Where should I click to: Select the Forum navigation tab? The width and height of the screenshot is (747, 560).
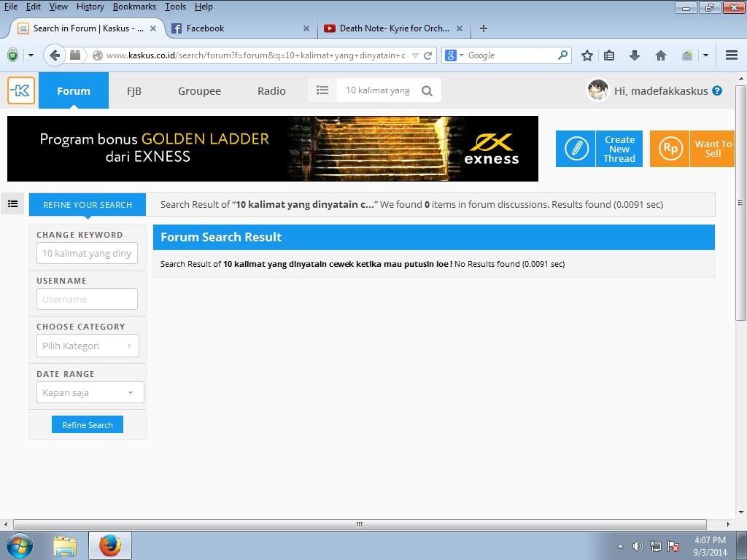click(74, 90)
